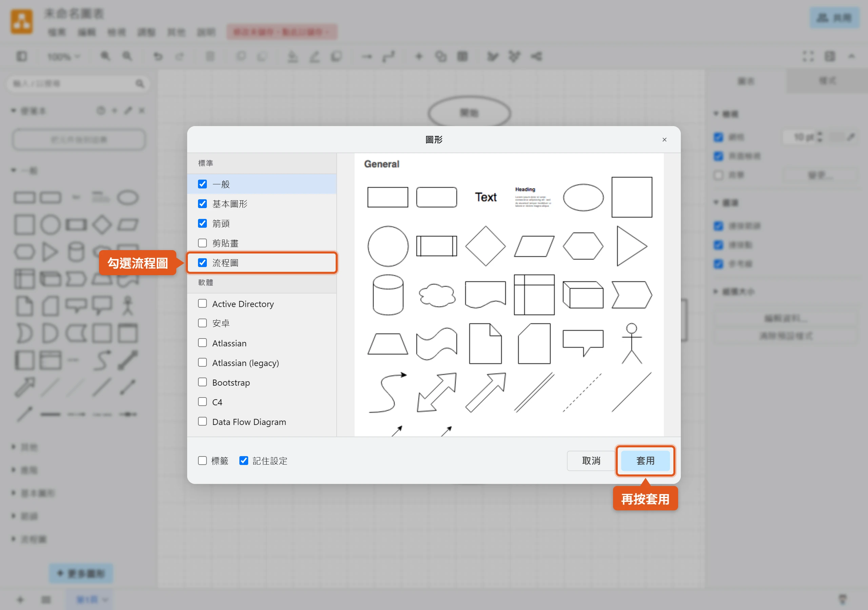Expand the 頁面大小 section in right panel
Image resolution: width=868 pixels, height=610 pixels.
[x=734, y=291]
